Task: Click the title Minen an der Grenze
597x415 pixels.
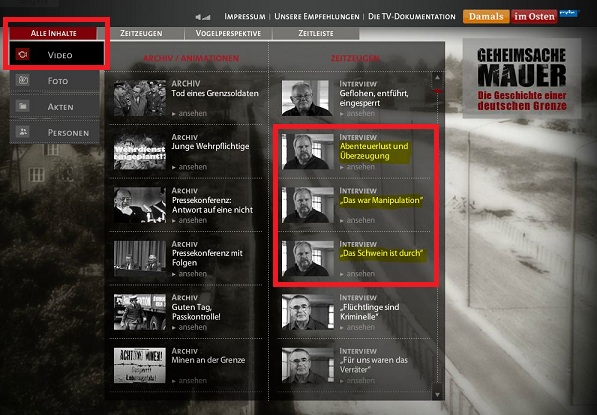Action: (x=208, y=360)
